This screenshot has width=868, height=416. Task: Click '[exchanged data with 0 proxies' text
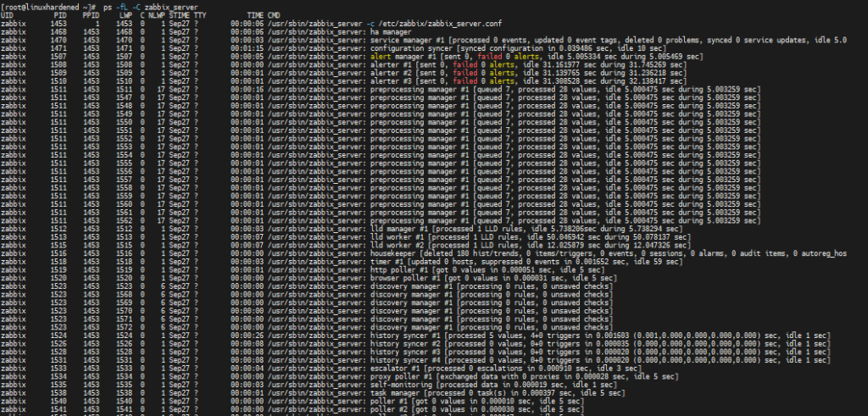(x=498, y=377)
